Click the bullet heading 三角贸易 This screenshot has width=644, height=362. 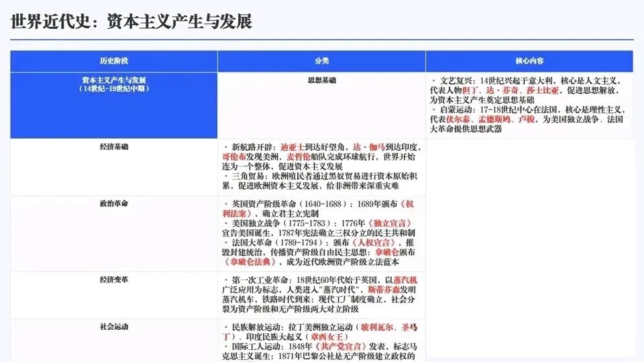[x=248, y=176]
